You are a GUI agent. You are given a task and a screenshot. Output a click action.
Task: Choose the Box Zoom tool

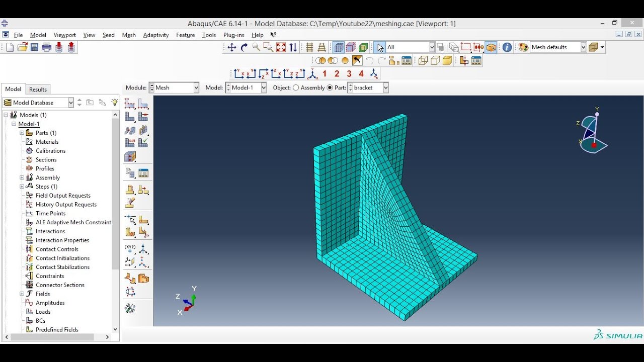tap(268, 47)
